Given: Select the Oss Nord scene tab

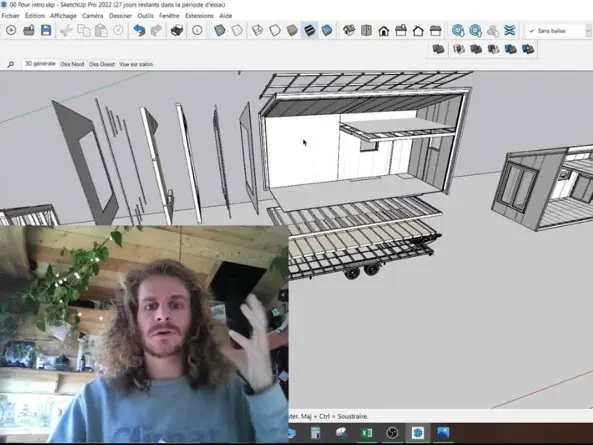Looking at the screenshot, I should 72,64.
